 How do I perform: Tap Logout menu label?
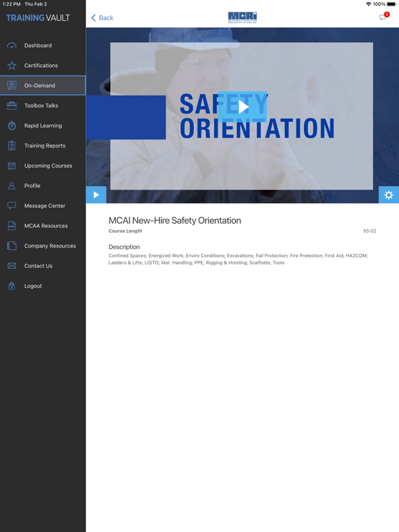[x=33, y=286]
